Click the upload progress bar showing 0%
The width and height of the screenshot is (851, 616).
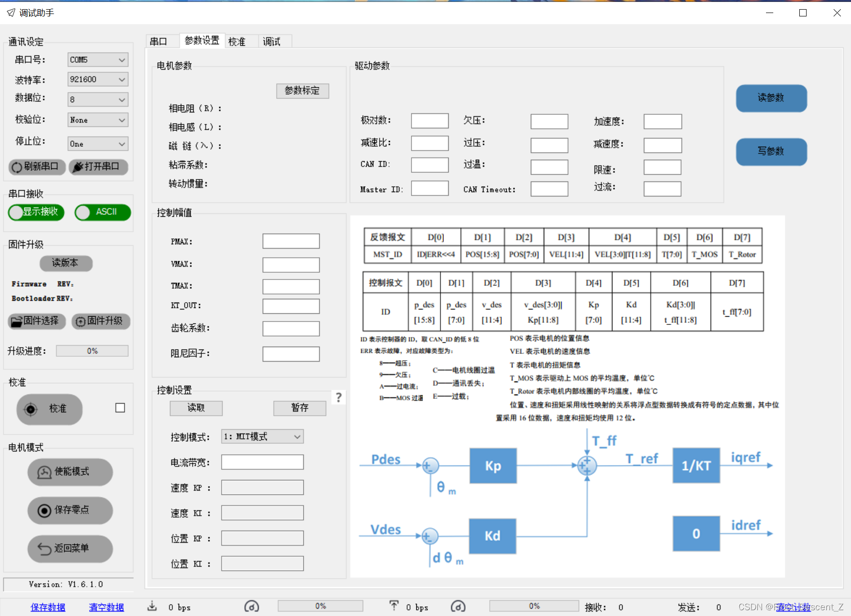pos(534,606)
